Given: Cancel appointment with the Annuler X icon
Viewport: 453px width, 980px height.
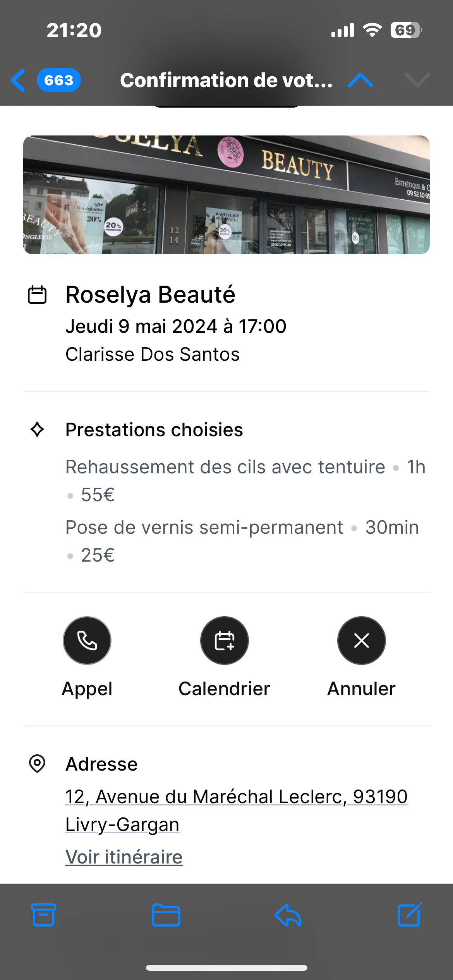Looking at the screenshot, I should [x=361, y=641].
